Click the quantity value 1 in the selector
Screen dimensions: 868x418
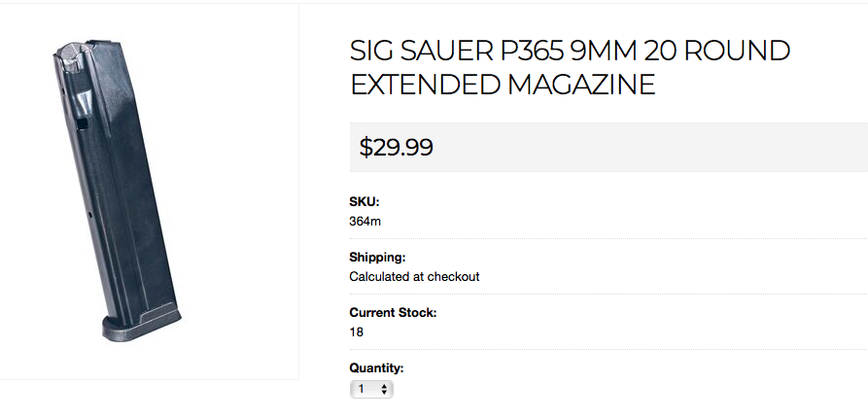coord(362,389)
